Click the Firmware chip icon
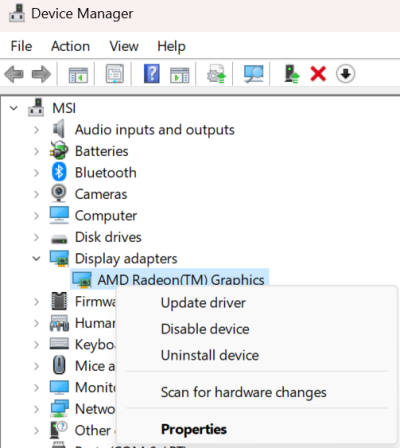This screenshot has width=400, height=448. pos(59,301)
